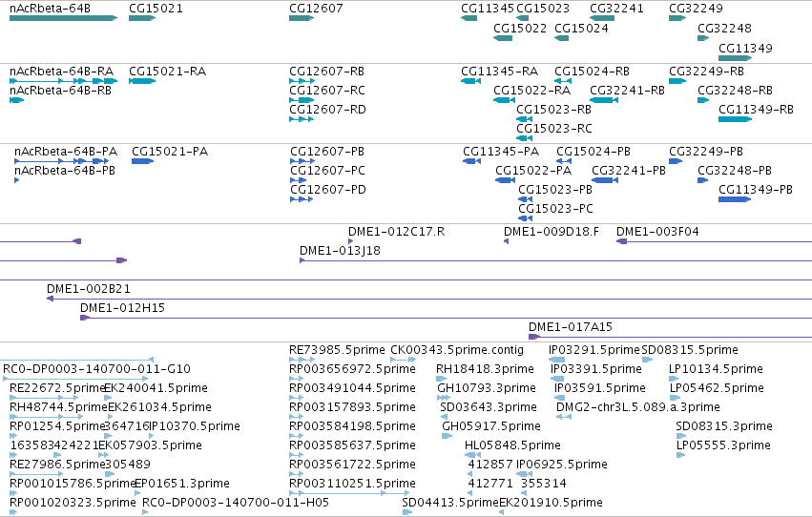
Task: Click protein nAcRbeta-64B-PB
Action: (x=17, y=180)
